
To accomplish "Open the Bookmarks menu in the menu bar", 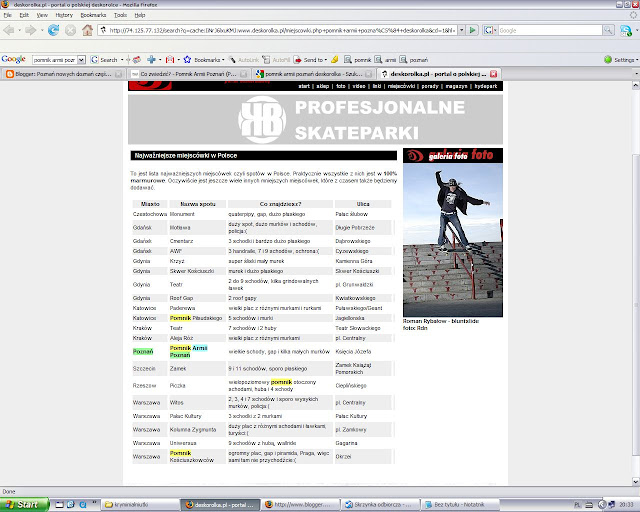I will 93,15.
